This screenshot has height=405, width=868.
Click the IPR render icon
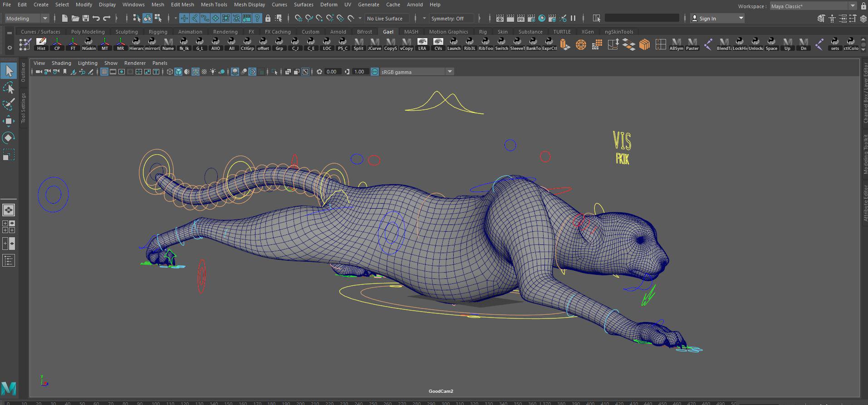point(520,19)
